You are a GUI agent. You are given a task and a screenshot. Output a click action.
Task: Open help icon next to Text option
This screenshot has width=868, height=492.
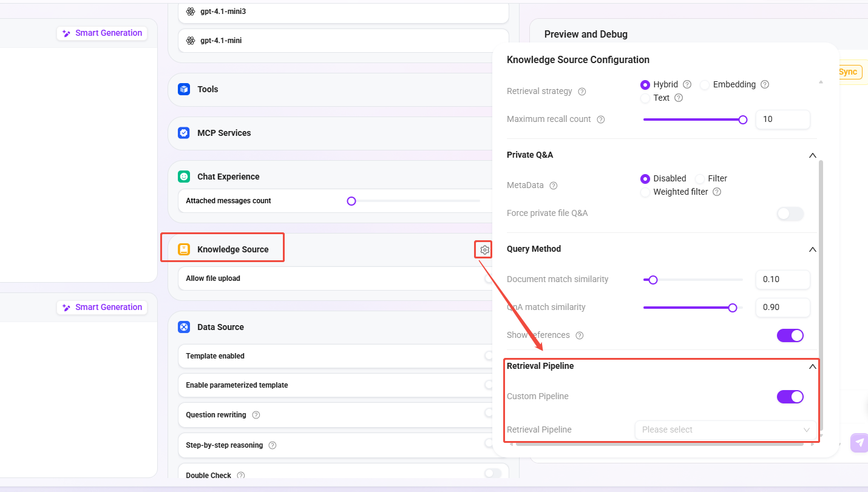point(679,98)
